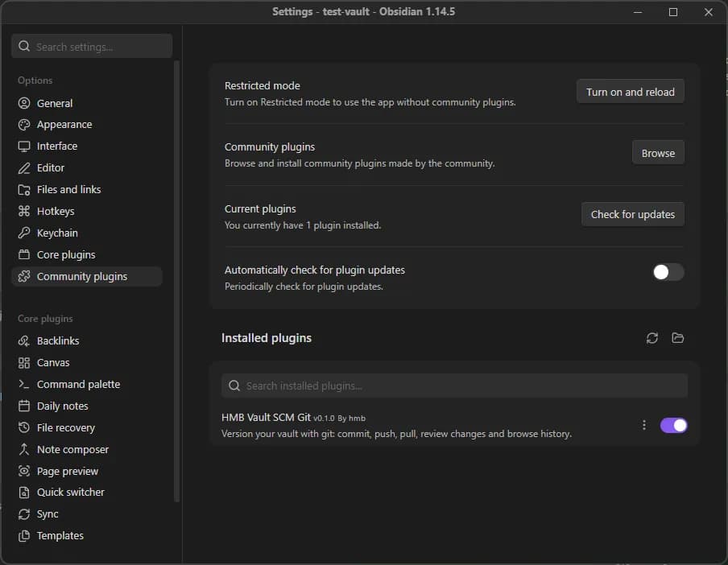Viewport: 728px width, 565px height.
Task: Open the Keychain settings
Action: pyautogui.click(x=87, y=233)
